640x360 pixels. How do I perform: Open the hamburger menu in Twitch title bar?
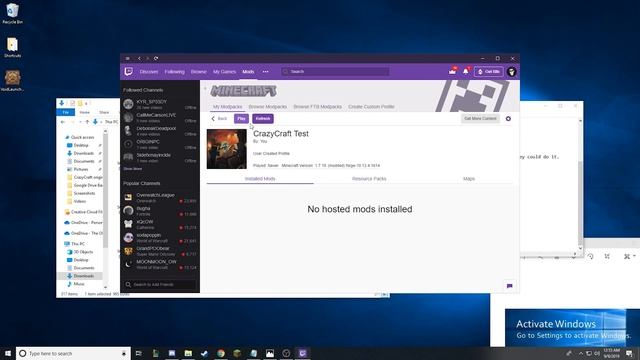tap(128, 58)
